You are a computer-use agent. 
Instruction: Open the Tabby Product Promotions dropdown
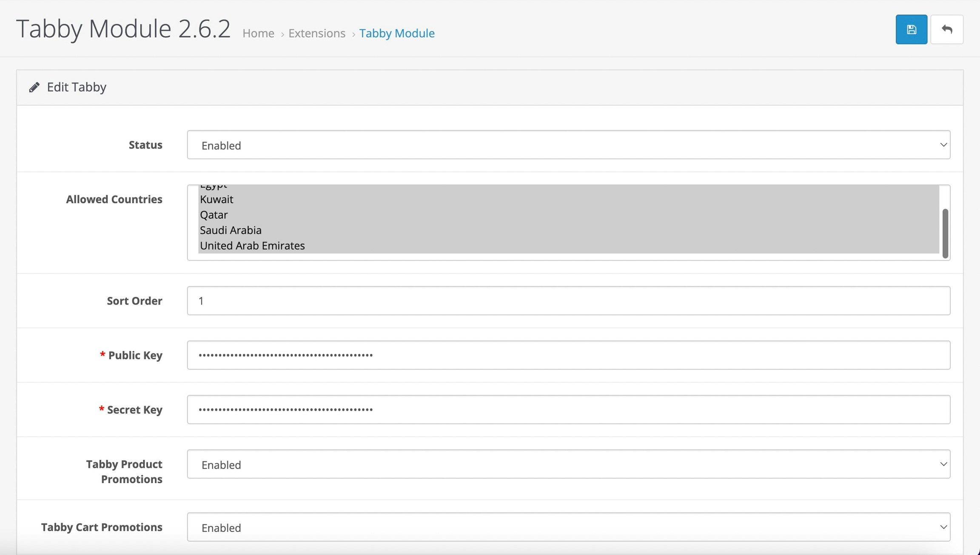[569, 464]
